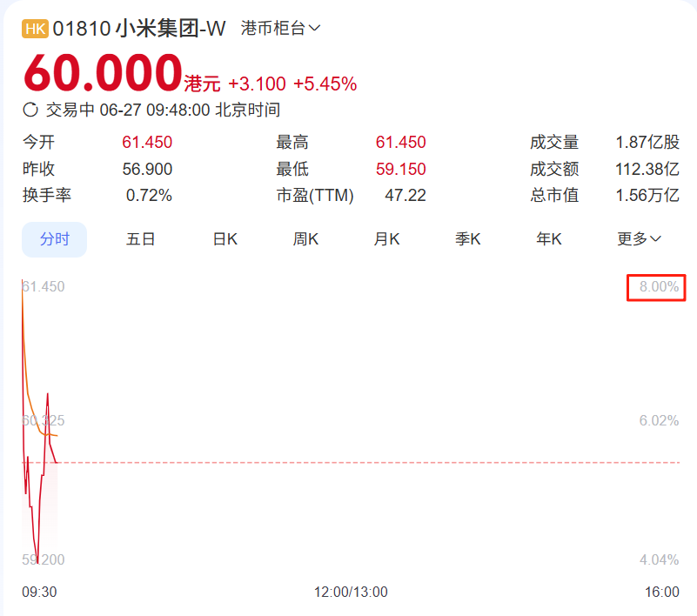Click the stock name 01810 小米集团-W

click(x=139, y=29)
